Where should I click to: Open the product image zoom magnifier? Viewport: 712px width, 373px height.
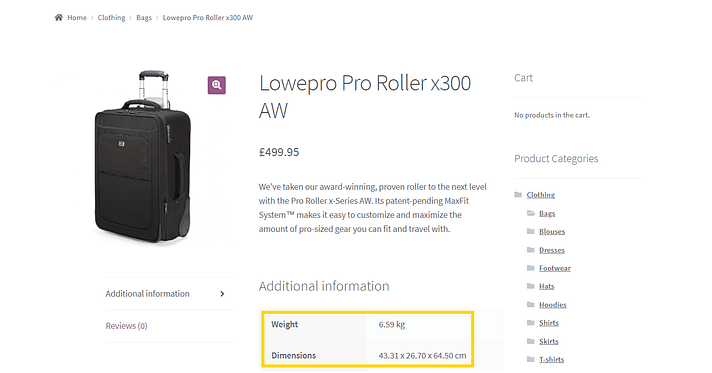[x=217, y=85]
